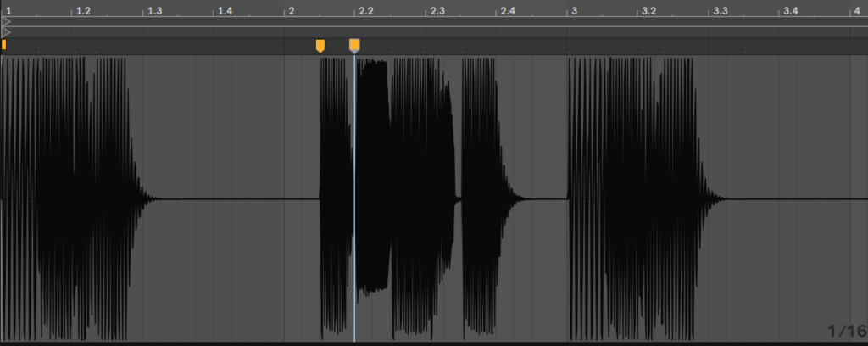
Task: Click the ruler at position 3.3
Action: click(720, 11)
